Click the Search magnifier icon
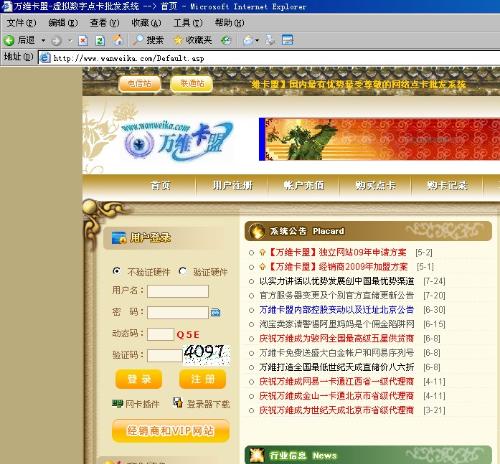This screenshot has width=500, height=464. coord(137,40)
